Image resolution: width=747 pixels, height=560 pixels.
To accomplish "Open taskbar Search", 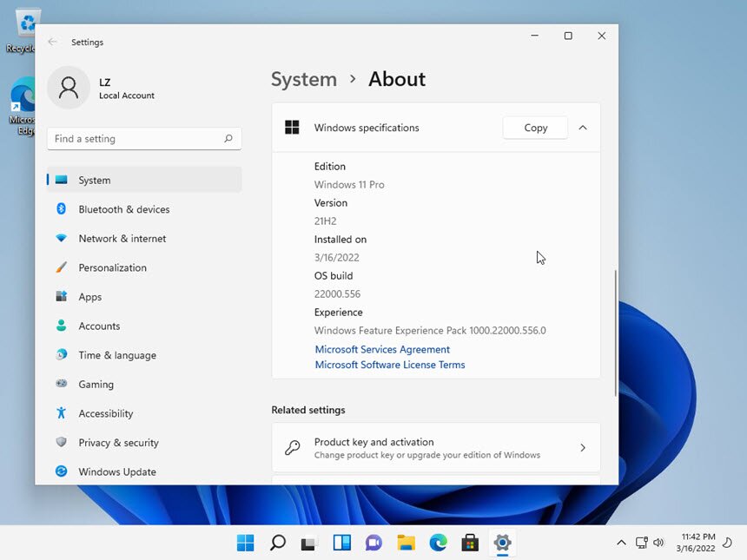I will click(x=278, y=543).
